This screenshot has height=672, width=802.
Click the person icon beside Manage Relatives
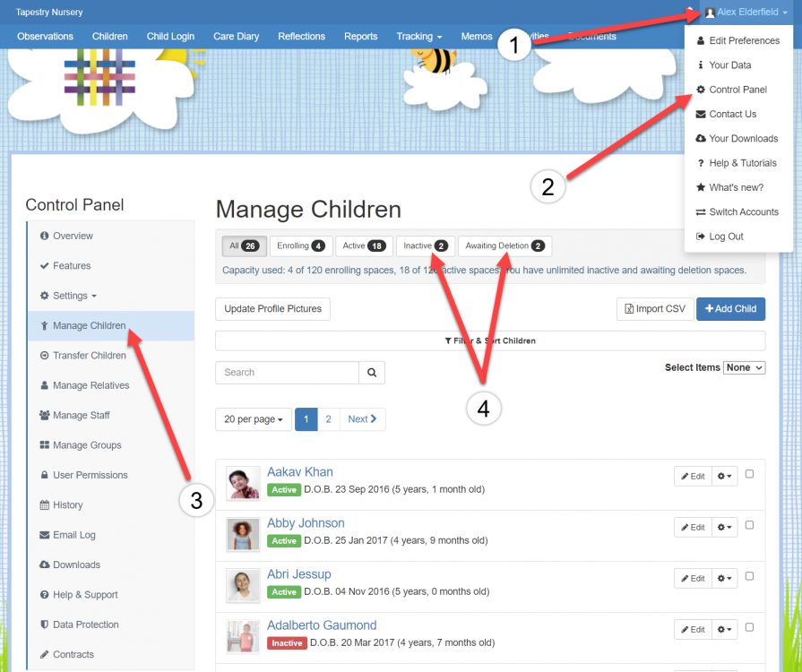pos(45,385)
